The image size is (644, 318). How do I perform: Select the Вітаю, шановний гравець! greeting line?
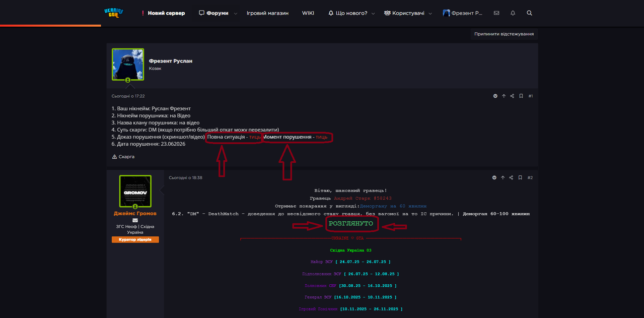[x=351, y=190]
